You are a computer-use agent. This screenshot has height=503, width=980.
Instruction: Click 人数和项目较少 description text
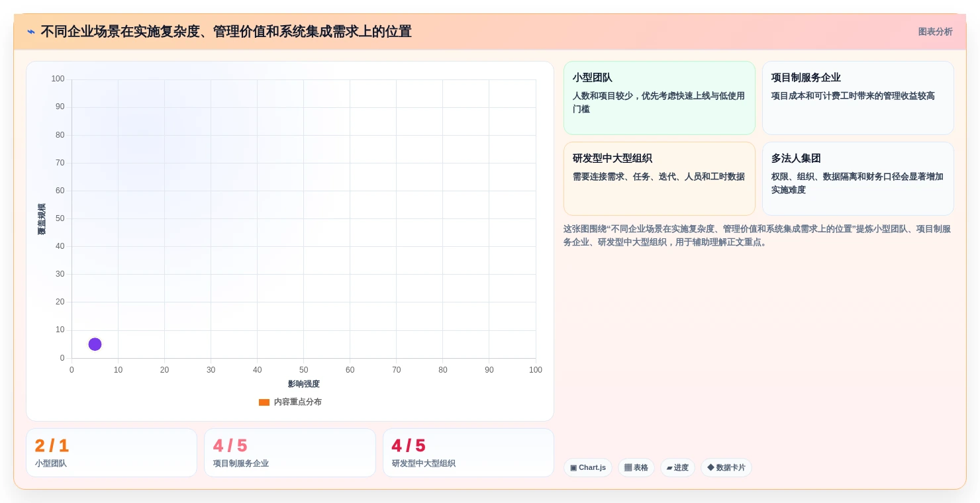coord(659,103)
